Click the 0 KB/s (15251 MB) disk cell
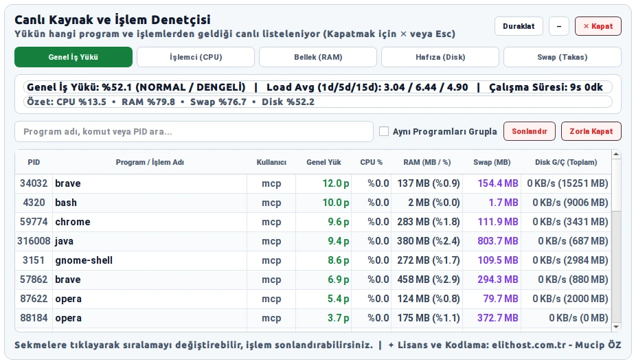This screenshot has width=636, height=364. pyautogui.click(x=567, y=183)
